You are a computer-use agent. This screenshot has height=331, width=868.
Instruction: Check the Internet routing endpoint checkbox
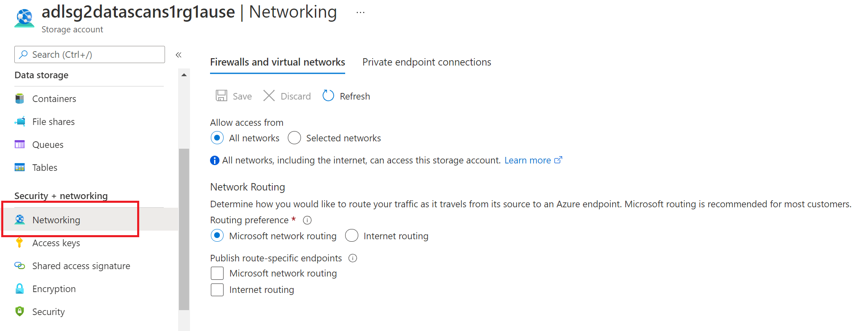pyautogui.click(x=217, y=290)
